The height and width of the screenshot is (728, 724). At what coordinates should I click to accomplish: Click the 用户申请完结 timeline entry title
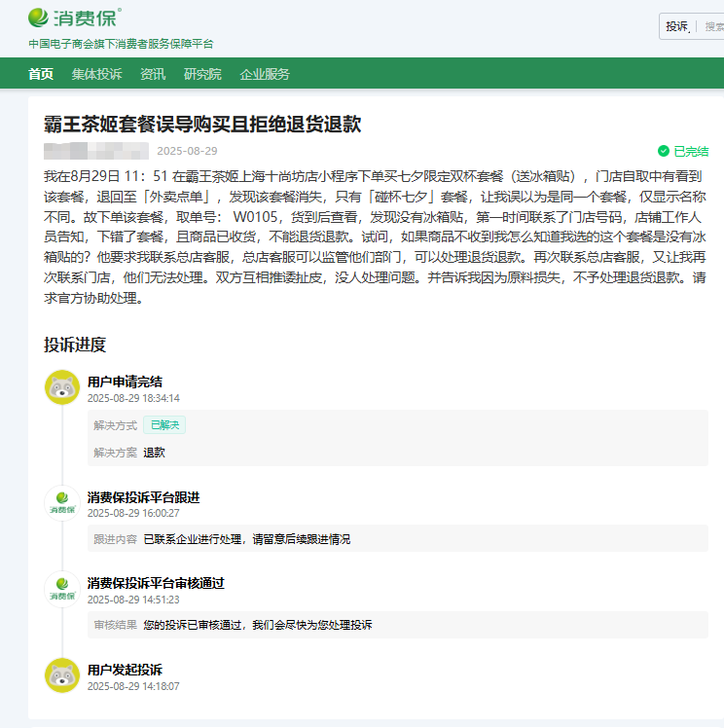125,381
